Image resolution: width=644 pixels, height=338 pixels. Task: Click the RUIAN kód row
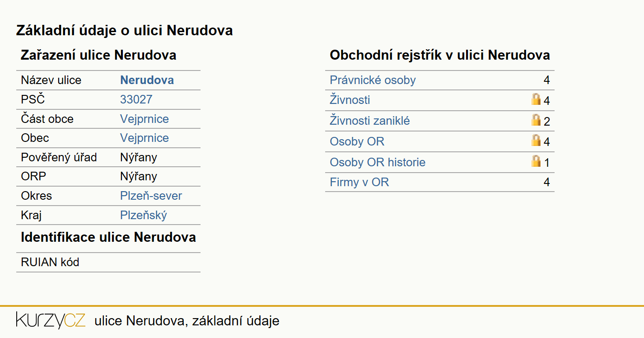pyautogui.click(x=108, y=262)
